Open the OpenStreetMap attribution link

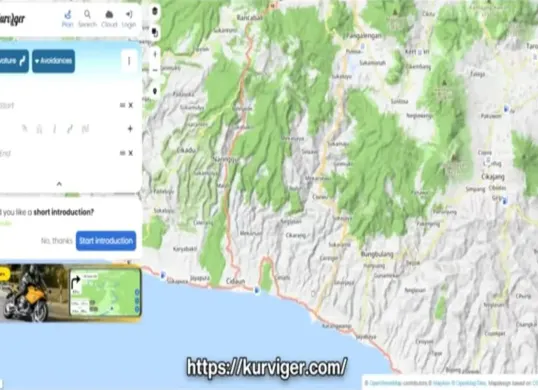point(385,383)
